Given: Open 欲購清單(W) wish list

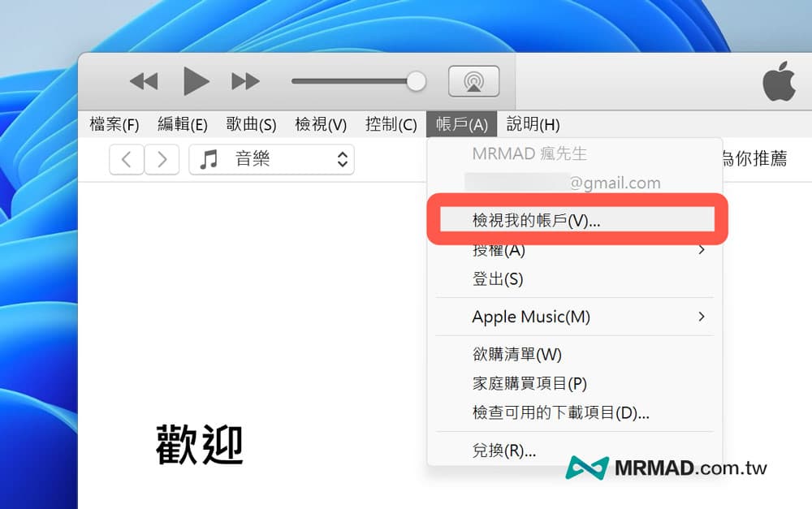Looking at the screenshot, I should click(x=575, y=354).
